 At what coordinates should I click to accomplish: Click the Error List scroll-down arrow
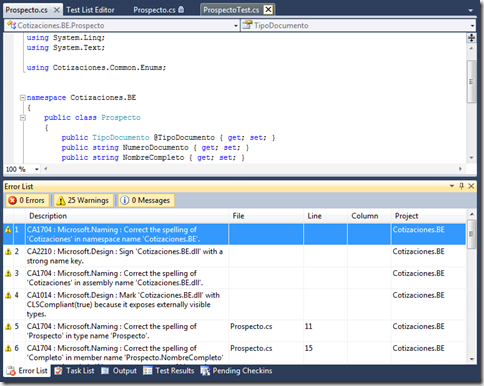tap(471, 359)
